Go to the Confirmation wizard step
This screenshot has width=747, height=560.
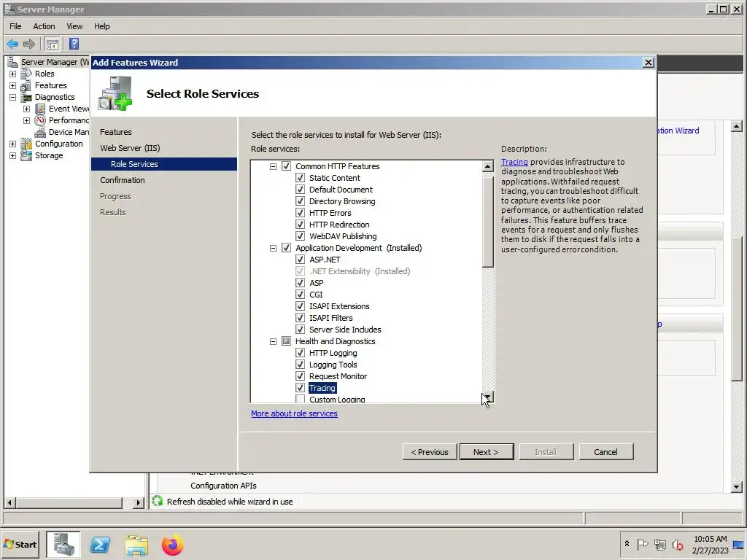(123, 180)
